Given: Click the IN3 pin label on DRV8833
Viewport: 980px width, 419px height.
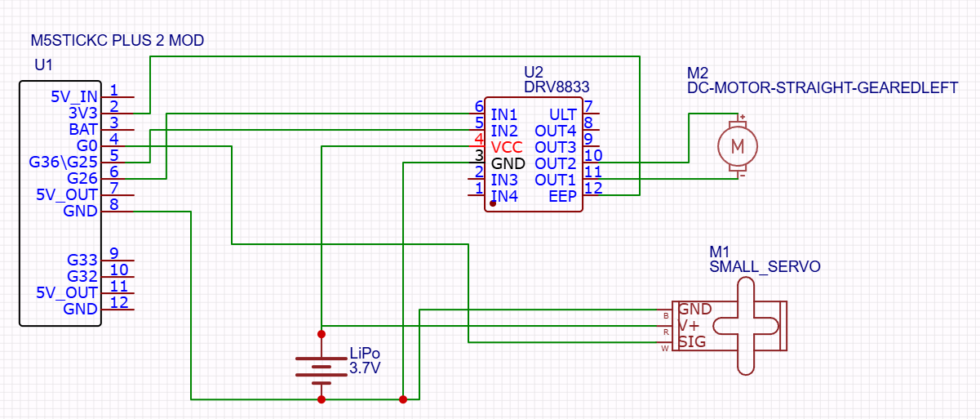Looking at the screenshot, I should coord(503,180).
